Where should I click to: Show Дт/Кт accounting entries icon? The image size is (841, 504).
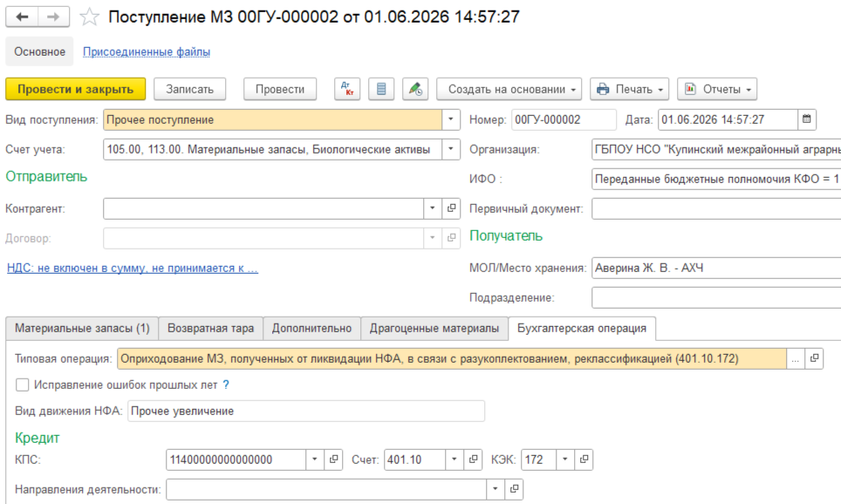pyautogui.click(x=347, y=89)
